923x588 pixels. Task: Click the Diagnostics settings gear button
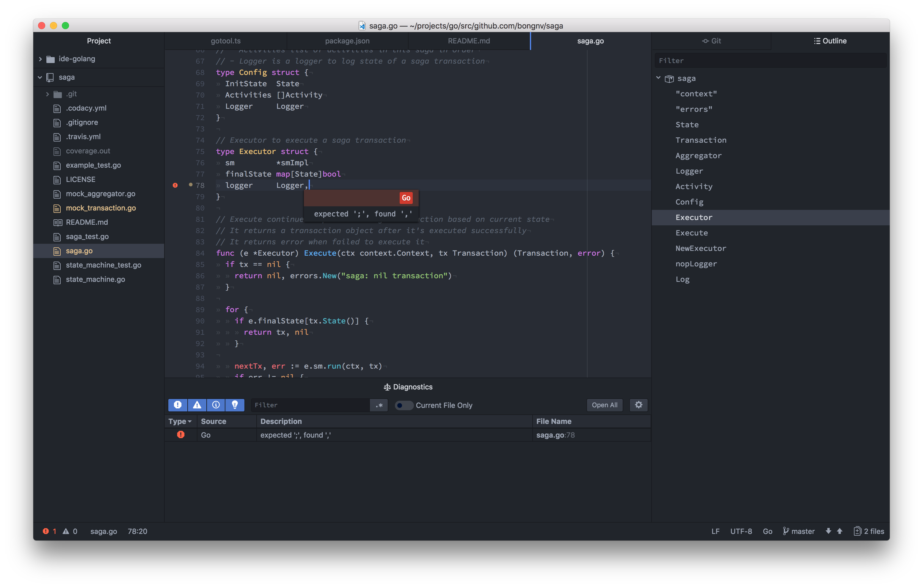(638, 404)
